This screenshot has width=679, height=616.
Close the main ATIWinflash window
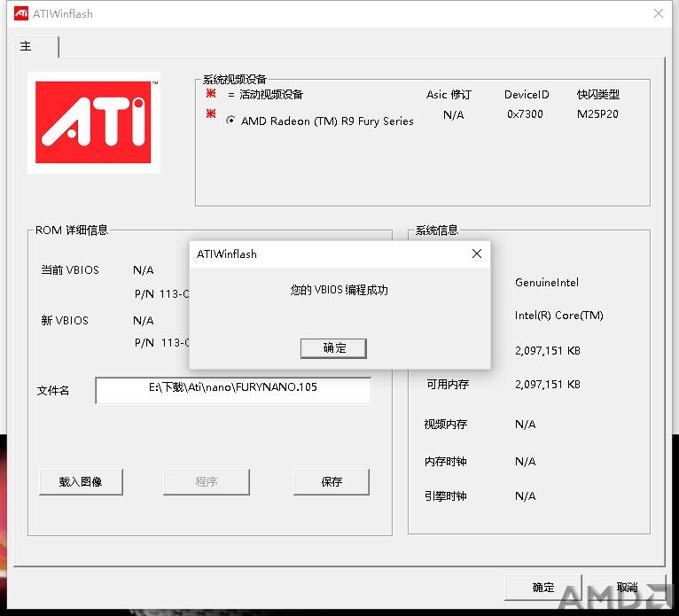(x=659, y=13)
